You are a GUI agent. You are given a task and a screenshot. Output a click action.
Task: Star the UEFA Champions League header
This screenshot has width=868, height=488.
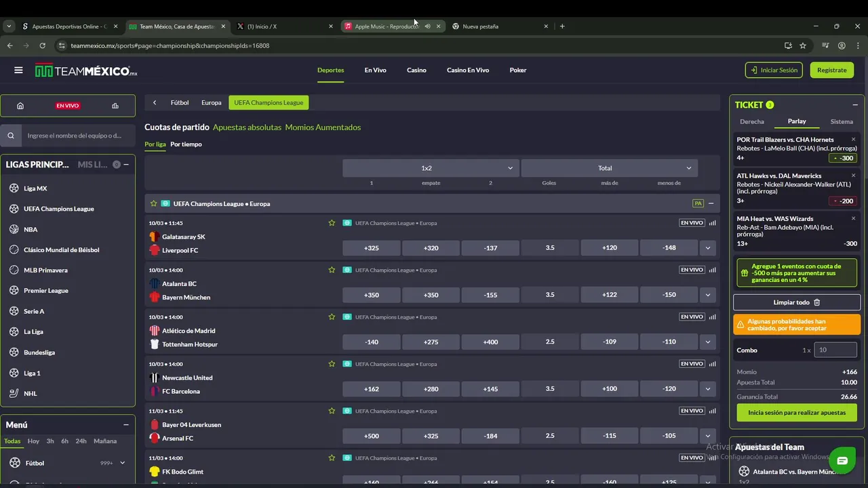click(154, 203)
